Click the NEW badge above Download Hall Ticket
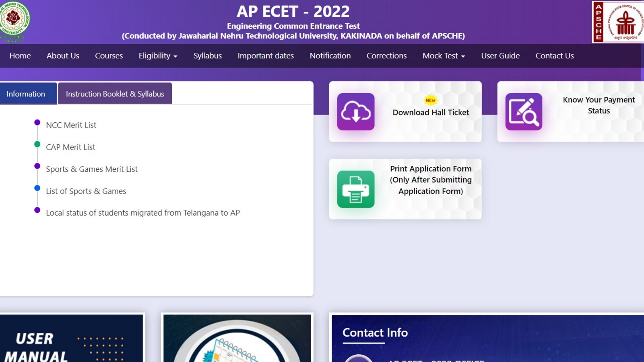 (x=431, y=100)
